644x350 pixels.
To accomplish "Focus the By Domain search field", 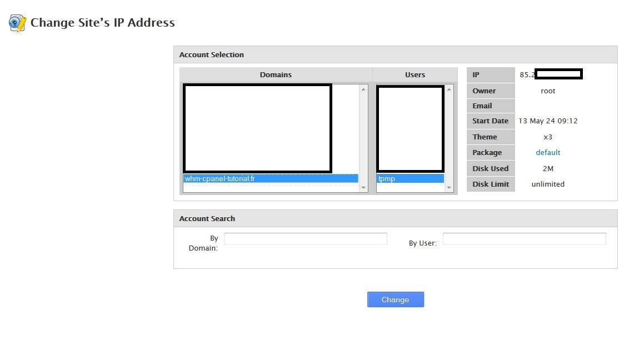I will coord(306,239).
